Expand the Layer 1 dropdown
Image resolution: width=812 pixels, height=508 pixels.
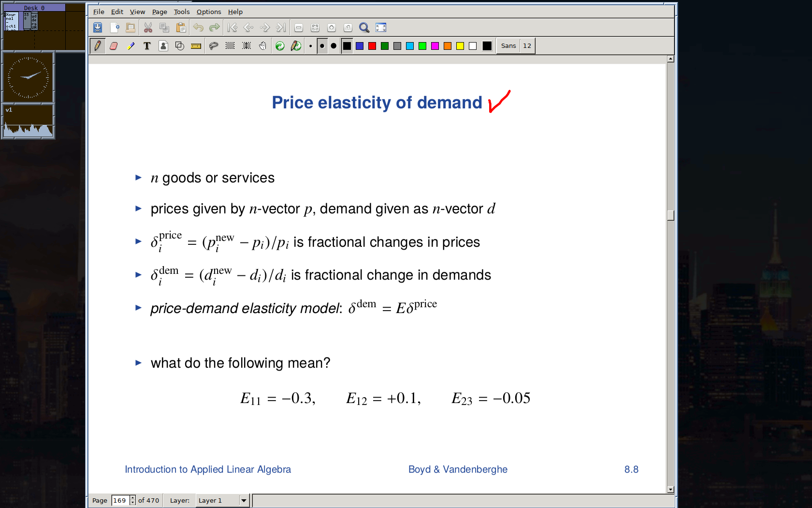point(244,500)
